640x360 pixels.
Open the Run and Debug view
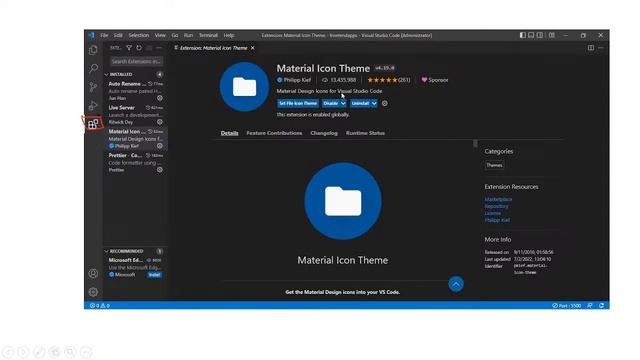(x=93, y=105)
